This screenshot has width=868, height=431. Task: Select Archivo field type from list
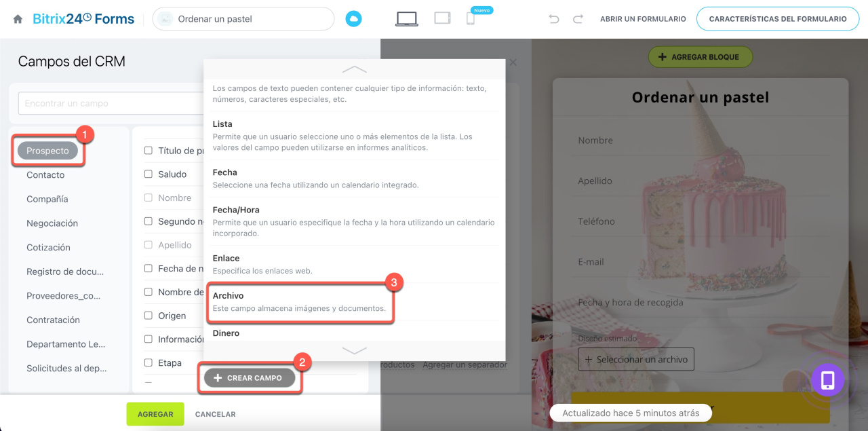coord(300,302)
